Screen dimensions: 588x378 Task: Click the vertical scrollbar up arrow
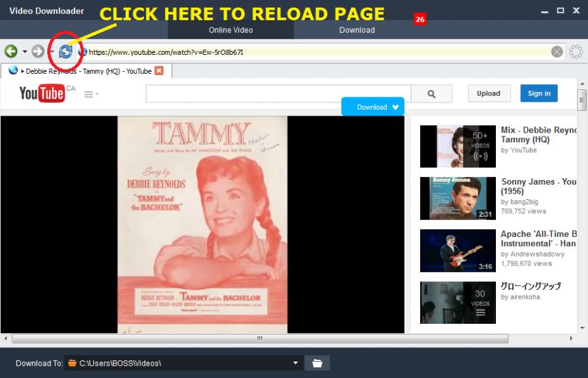coord(582,84)
